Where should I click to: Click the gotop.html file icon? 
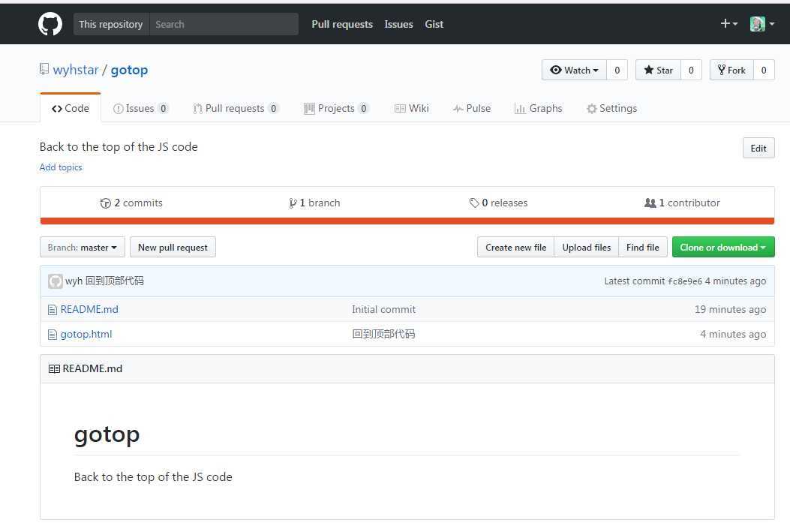53,335
